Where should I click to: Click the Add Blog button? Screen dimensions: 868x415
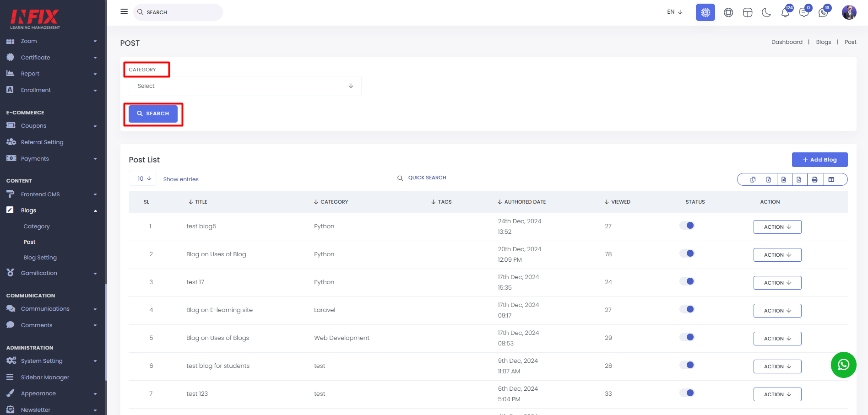[819, 160]
